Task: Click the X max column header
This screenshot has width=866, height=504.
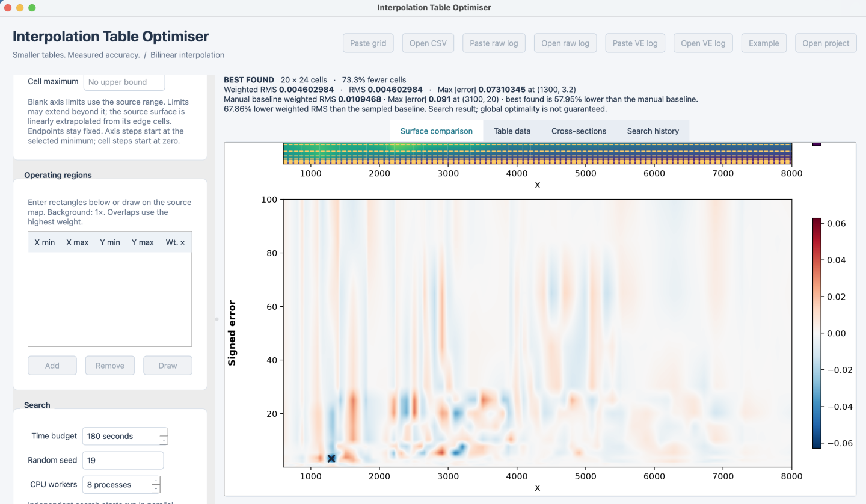Action: [77, 242]
